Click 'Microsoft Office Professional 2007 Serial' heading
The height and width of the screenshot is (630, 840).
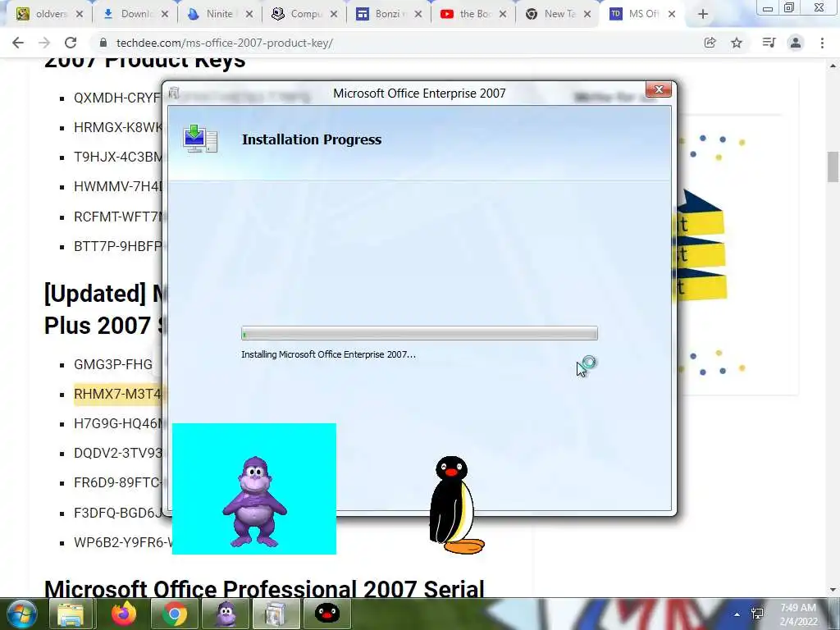click(264, 587)
